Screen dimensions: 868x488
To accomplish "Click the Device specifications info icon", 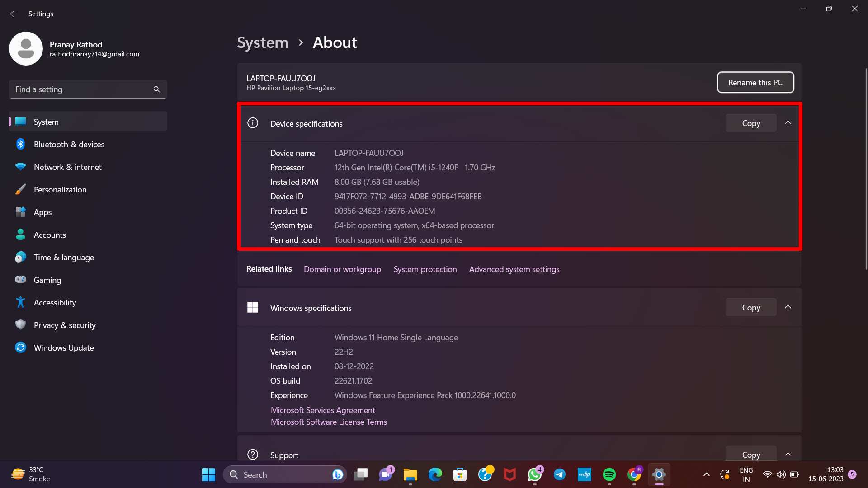I will (x=253, y=123).
